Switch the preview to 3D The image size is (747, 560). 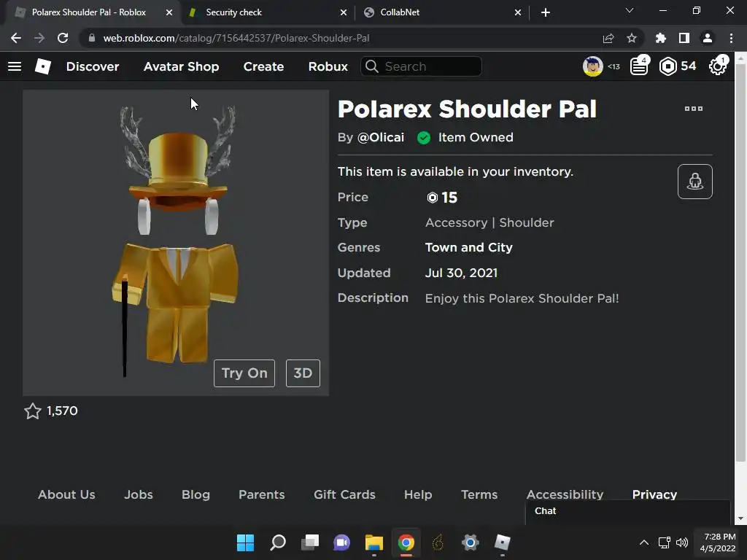303,373
